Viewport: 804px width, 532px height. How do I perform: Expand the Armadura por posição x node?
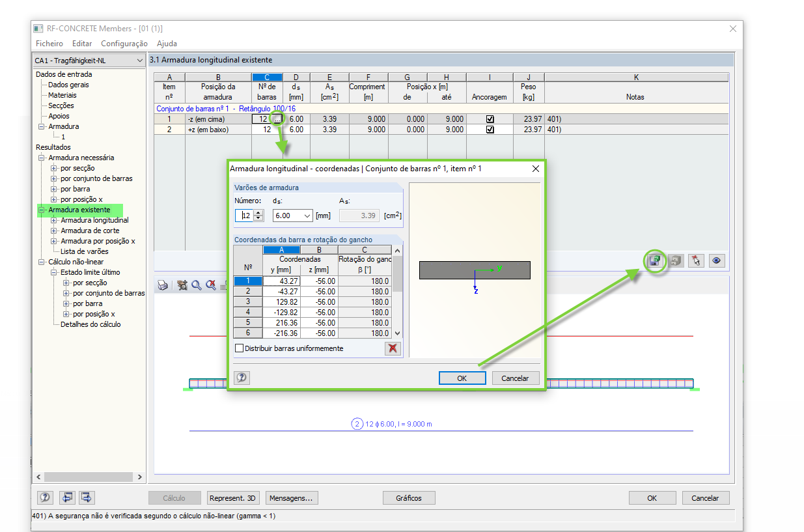pos(55,241)
